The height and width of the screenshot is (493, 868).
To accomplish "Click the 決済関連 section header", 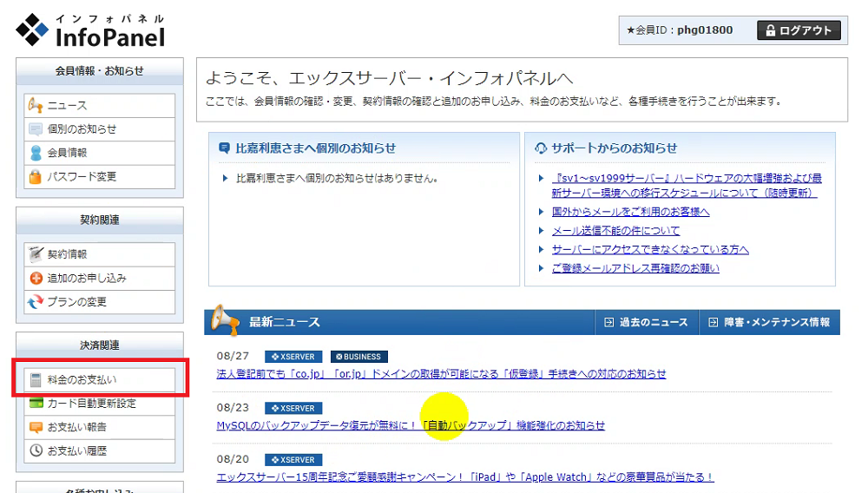I will pos(100,345).
